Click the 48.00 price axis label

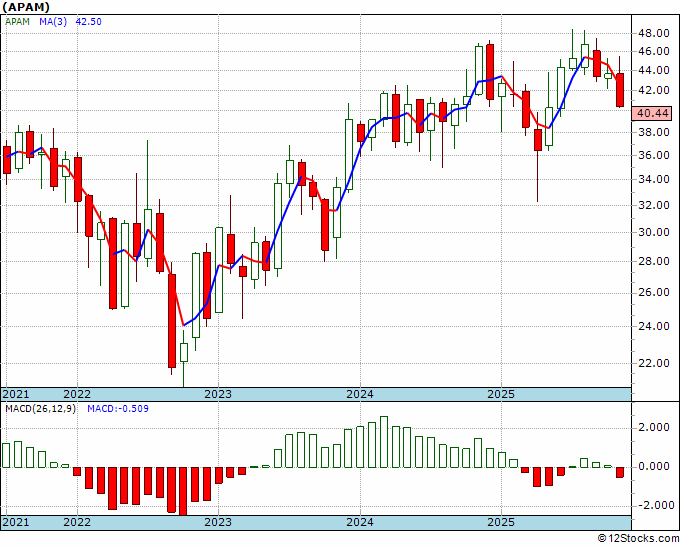click(x=653, y=33)
